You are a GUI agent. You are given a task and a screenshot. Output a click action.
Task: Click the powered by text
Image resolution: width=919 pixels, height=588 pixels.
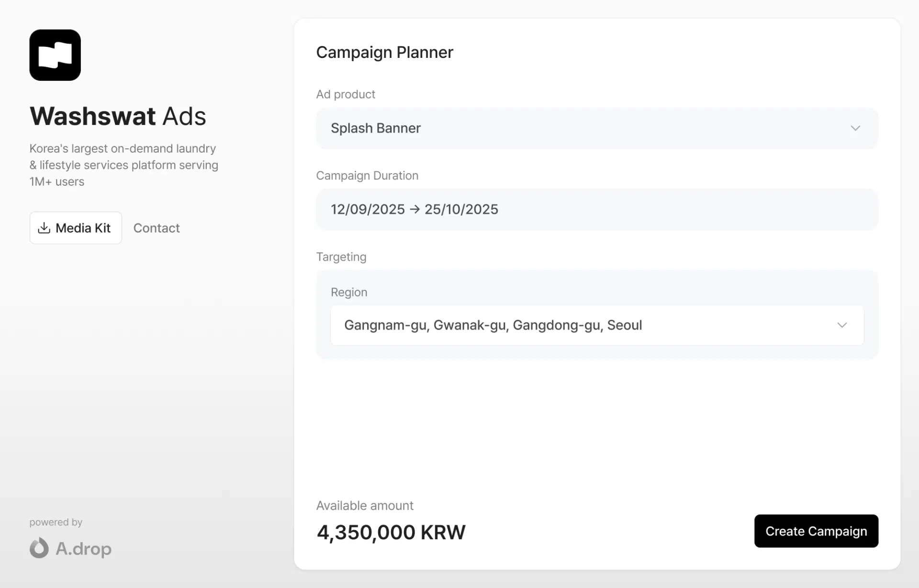pos(56,522)
